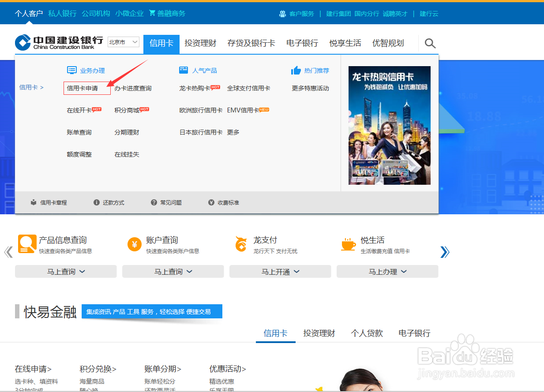
Task: Open the 北京市 city dropdown
Action: (x=124, y=42)
